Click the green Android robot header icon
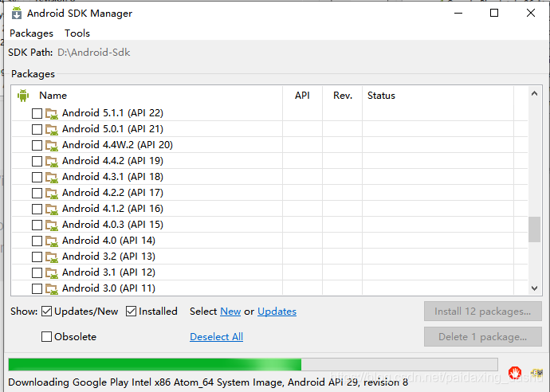The height and width of the screenshot is (392, 550). pyautogui.click(x=23, y=96)
